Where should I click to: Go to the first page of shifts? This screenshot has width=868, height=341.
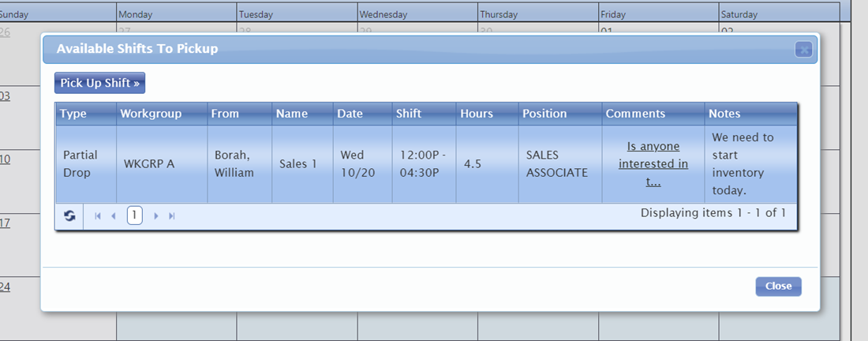click(x=98, y=215)
